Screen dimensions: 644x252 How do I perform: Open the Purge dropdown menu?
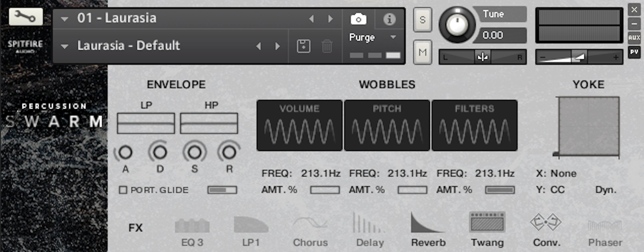(393, 37)
